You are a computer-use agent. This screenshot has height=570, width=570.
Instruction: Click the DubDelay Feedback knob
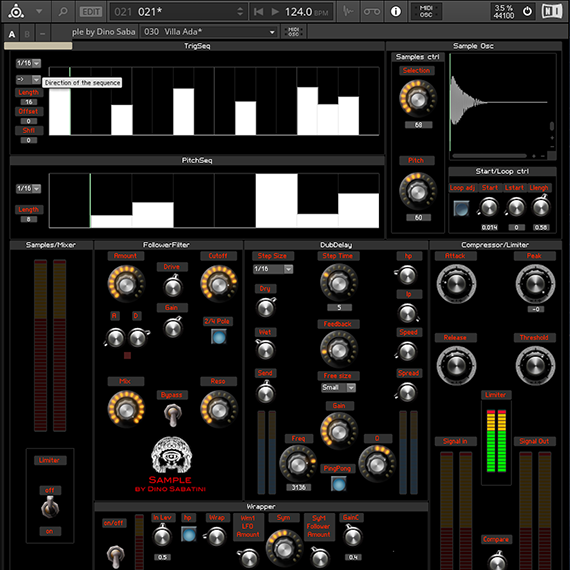339,350
